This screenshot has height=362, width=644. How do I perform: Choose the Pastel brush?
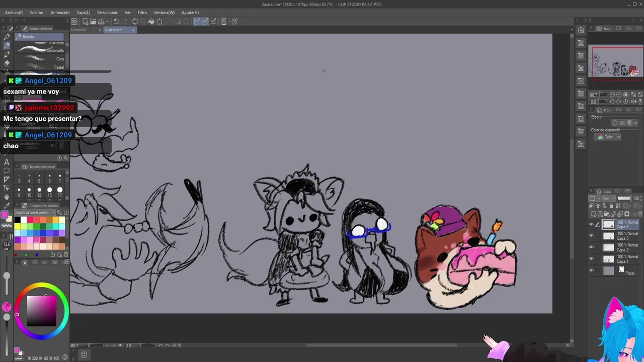click(x=40, y=67)
